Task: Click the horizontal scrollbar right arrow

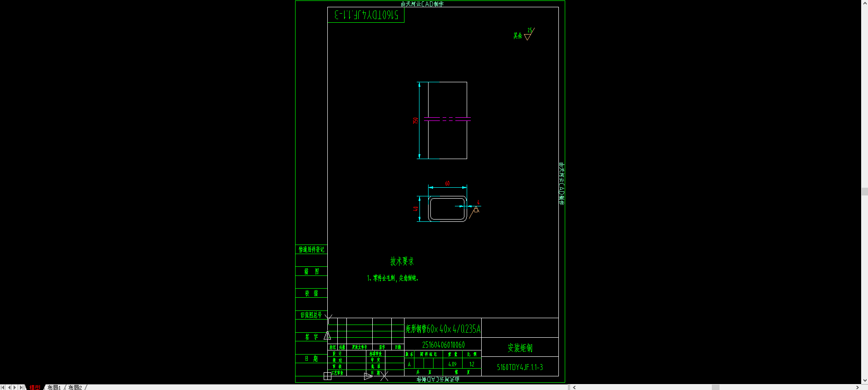Action: point(857,387)
